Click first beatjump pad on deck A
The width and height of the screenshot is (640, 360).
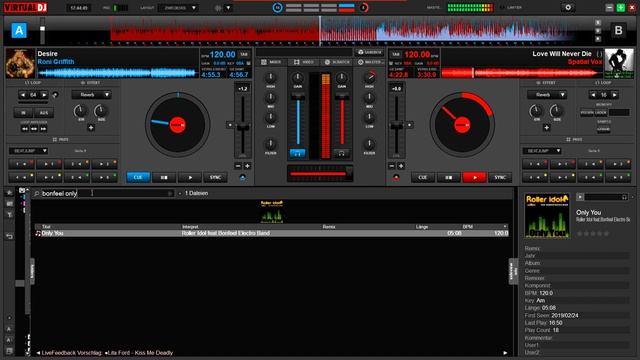(x=21, y=164)
